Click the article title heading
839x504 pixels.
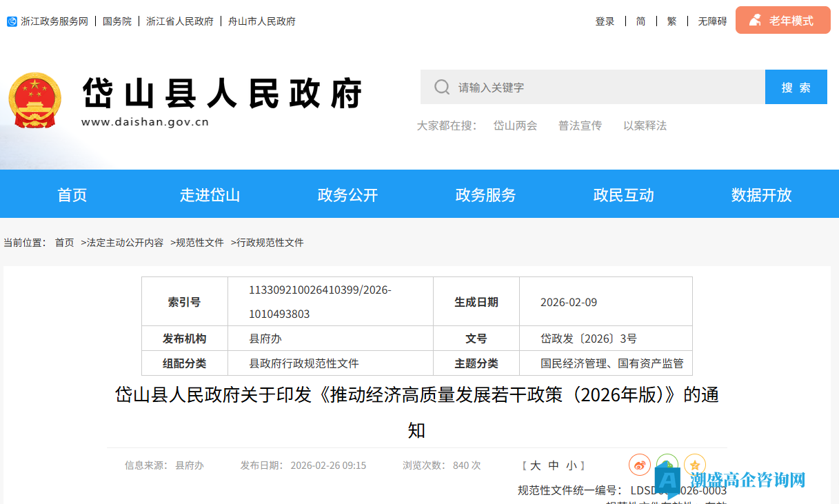pos(416,412)
